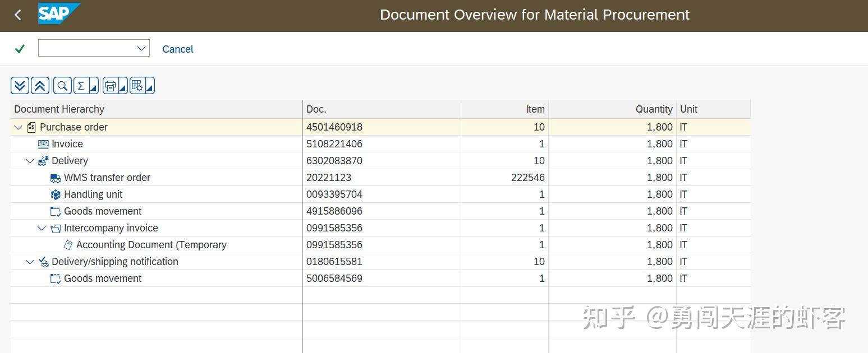Collapse the Intercompany invoice node
868x353 pixels.
click(x=41, y=228)
